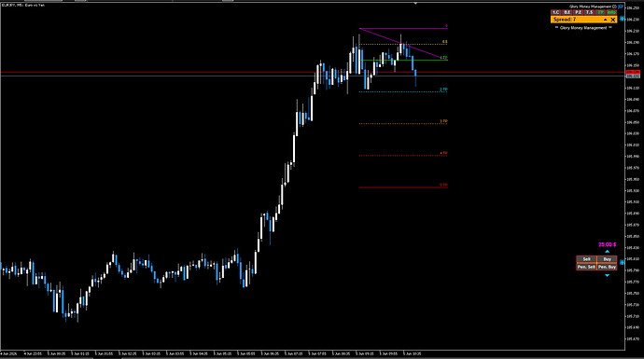Screen dimensions: 644x359
Task: Toggle the green Info button
Action: click(611, 13)
